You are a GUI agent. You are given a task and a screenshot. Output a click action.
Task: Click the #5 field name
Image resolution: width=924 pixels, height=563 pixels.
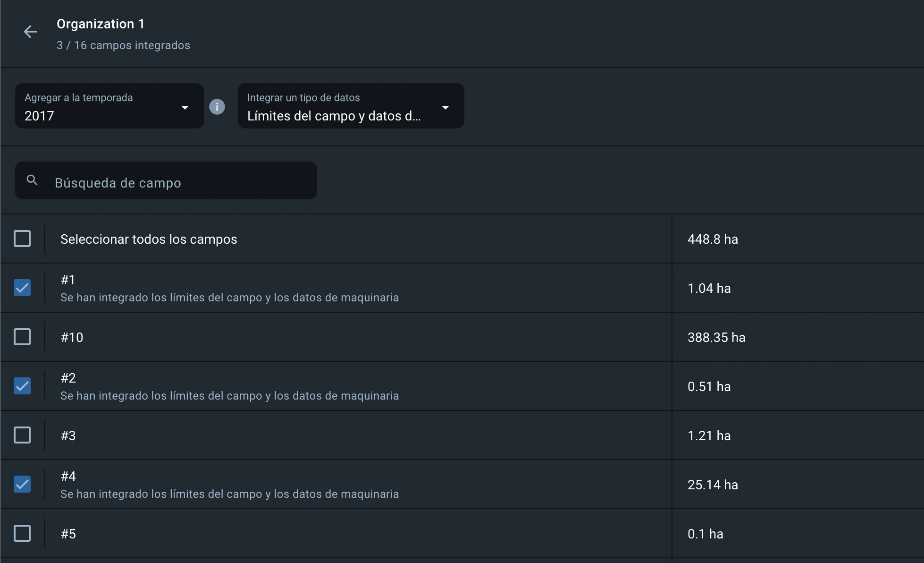[68, 534]
